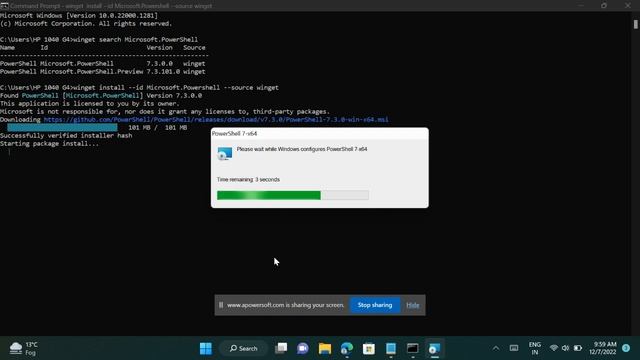This screenshot has width=640, height=360.
Task: Click the PowerShell installer green progress bar
Action: tap(293, 195)
